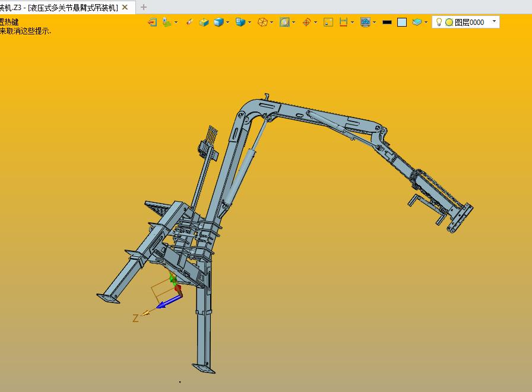Click the black line color swatch

(387, 23)
